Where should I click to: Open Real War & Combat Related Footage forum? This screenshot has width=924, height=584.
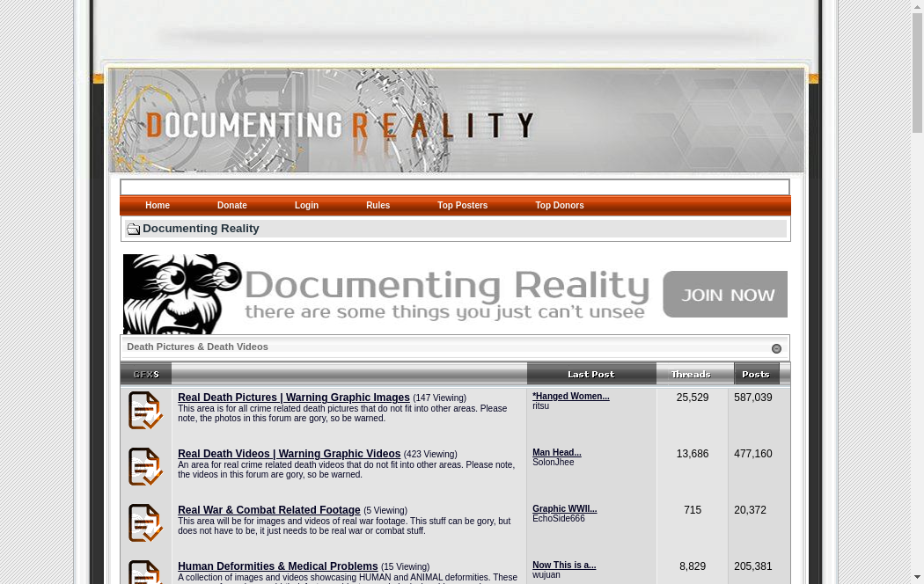pos(268,510)
